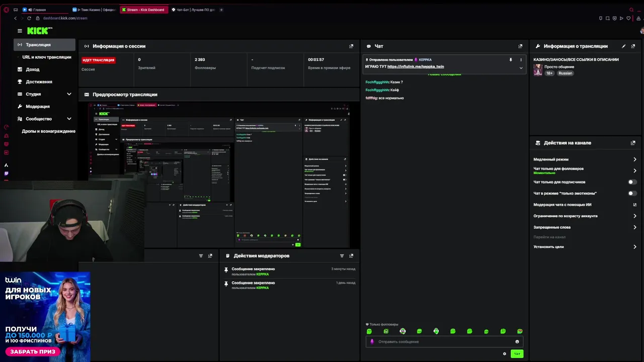
Task: Open the pinned message three-dot menu
Action: click(521, 60)
